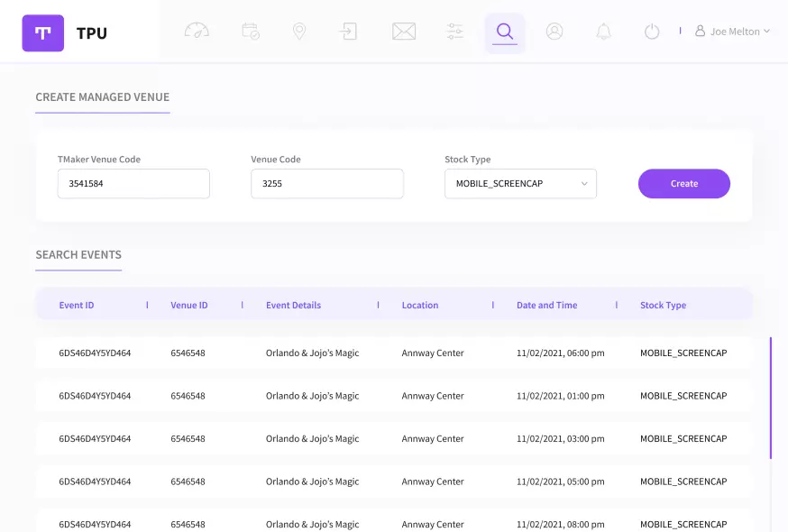Open the Stock Type dropdown
788x532 pixels.
pyautogui.click(x=520, y=184)
